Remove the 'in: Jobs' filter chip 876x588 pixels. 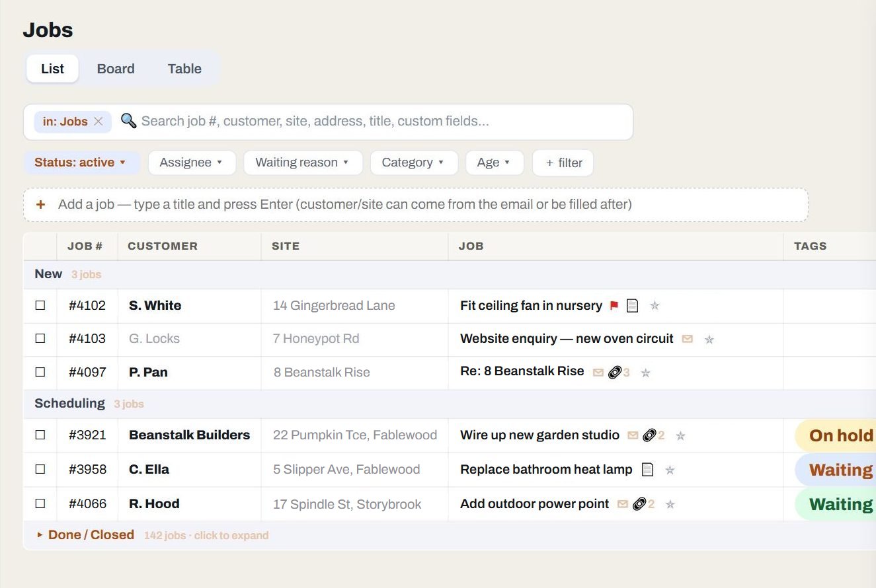click(x=99, y=122)
